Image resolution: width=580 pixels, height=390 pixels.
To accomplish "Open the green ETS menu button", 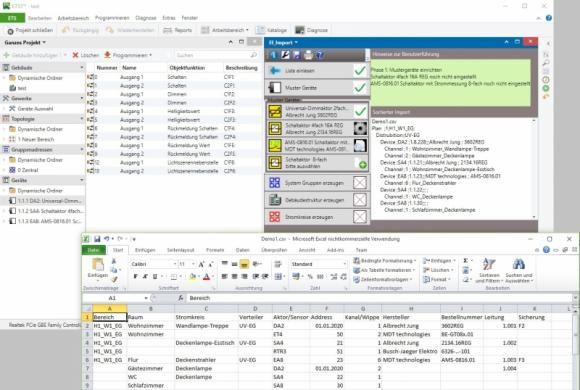I will click(x=12, y=18).
